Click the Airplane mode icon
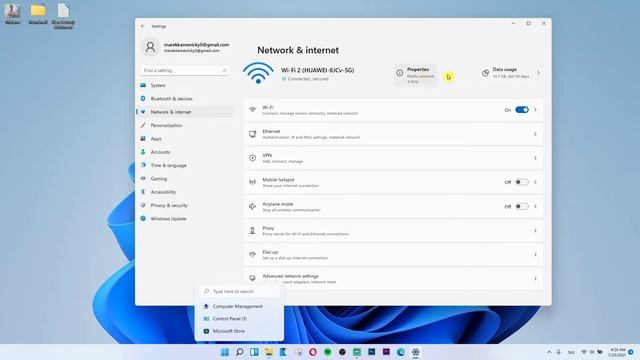640x360 pixels. click(253, 207)
